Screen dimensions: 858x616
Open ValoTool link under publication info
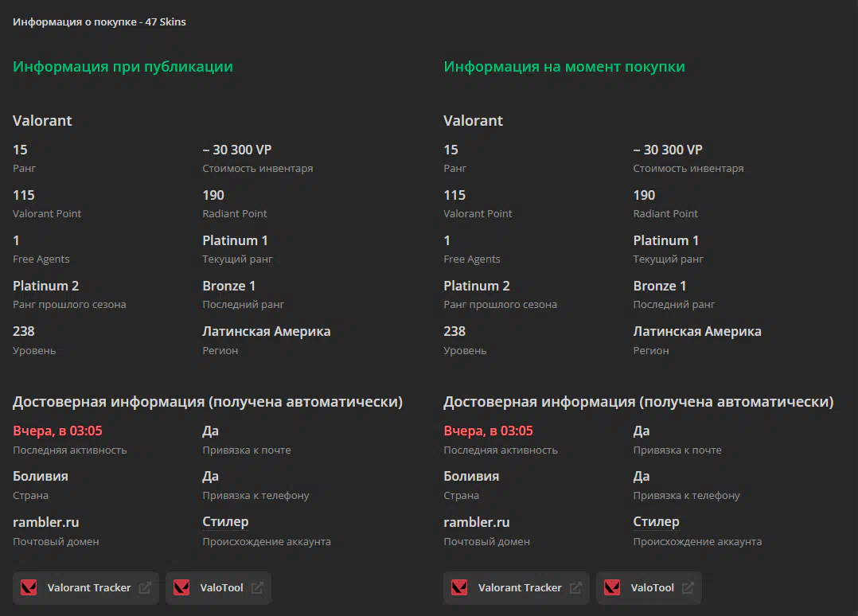218,587
